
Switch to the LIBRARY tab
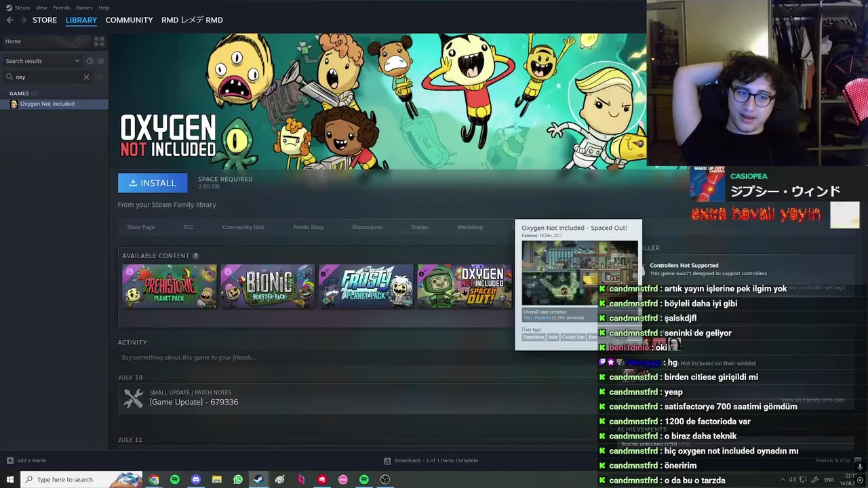[81, 20]
